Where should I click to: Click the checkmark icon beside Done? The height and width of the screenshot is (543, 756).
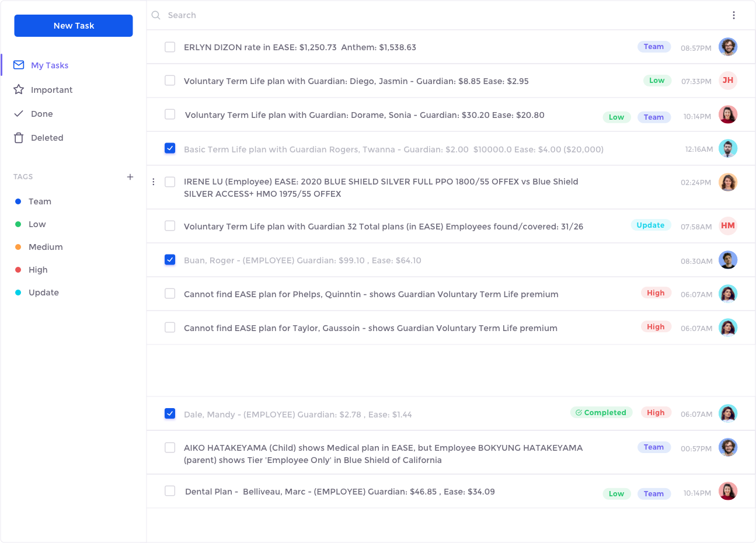19,113
